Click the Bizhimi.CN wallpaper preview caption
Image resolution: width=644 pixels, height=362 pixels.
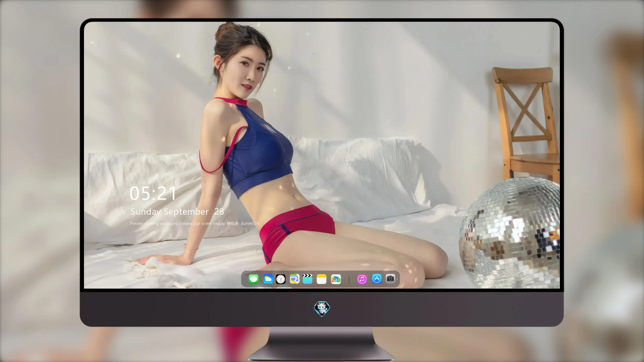(195, 224)
